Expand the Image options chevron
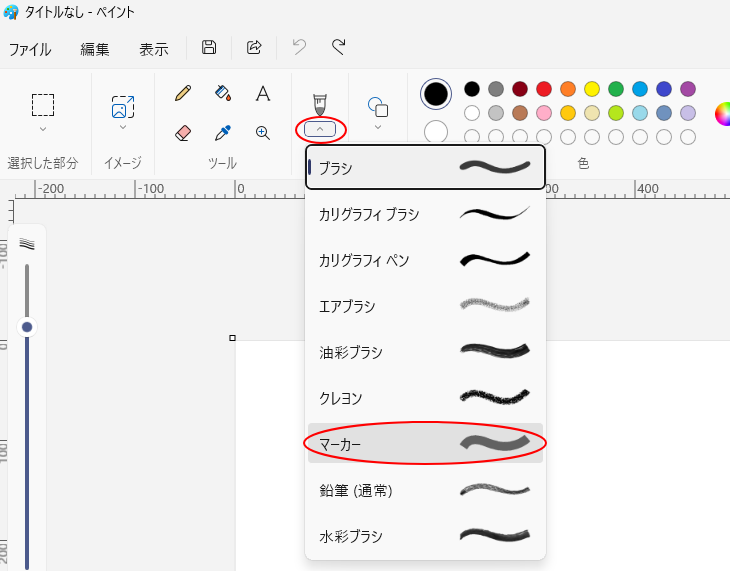Viewport: 730px width, 571px height. [x=123, y=127]
